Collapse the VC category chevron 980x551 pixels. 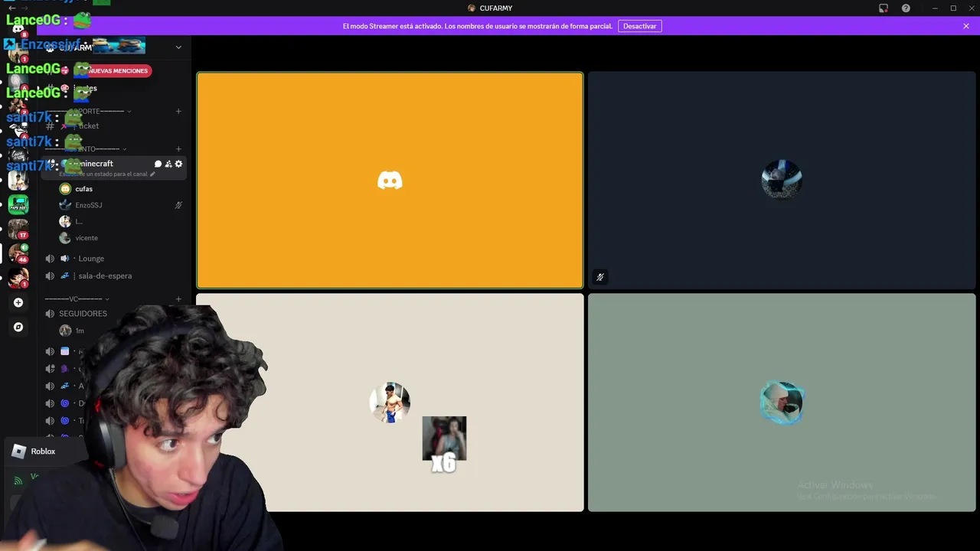point(107,299)
